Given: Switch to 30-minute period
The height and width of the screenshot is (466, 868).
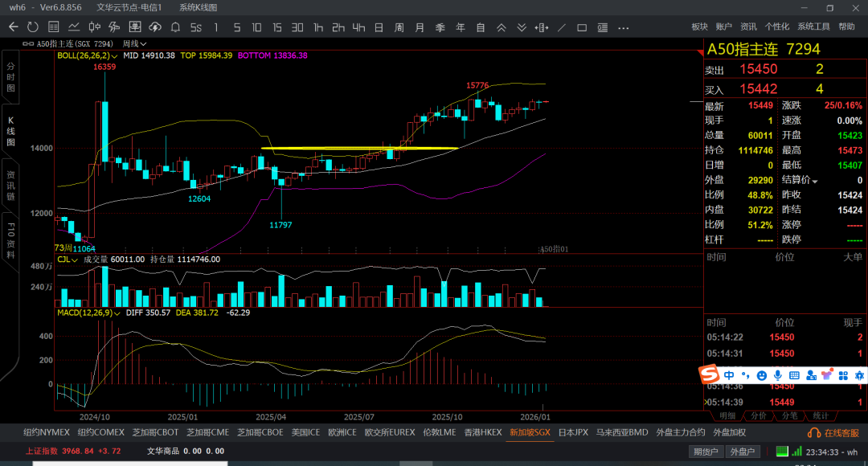Looking at the screenshot, I should point(297,27).
